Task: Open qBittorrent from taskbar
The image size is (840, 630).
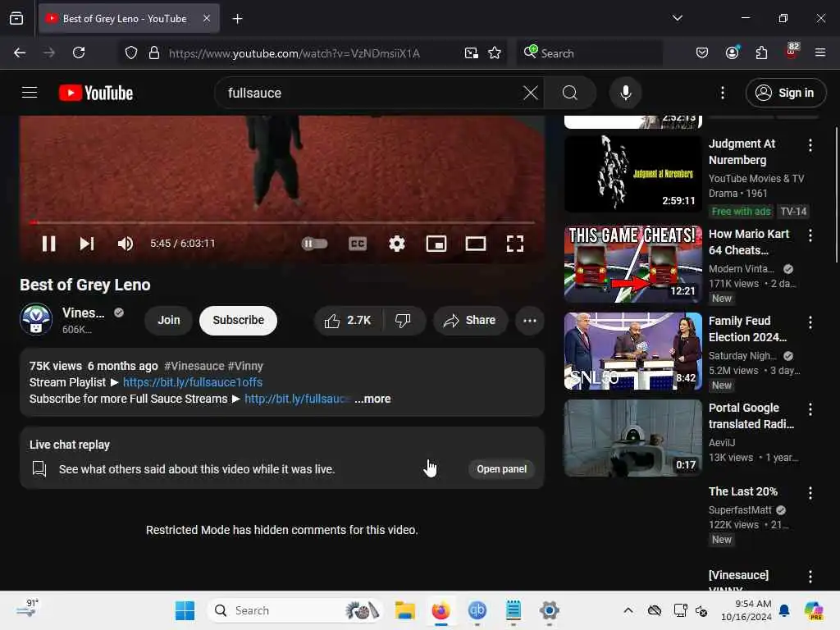Action: click(x=477, y=610)
